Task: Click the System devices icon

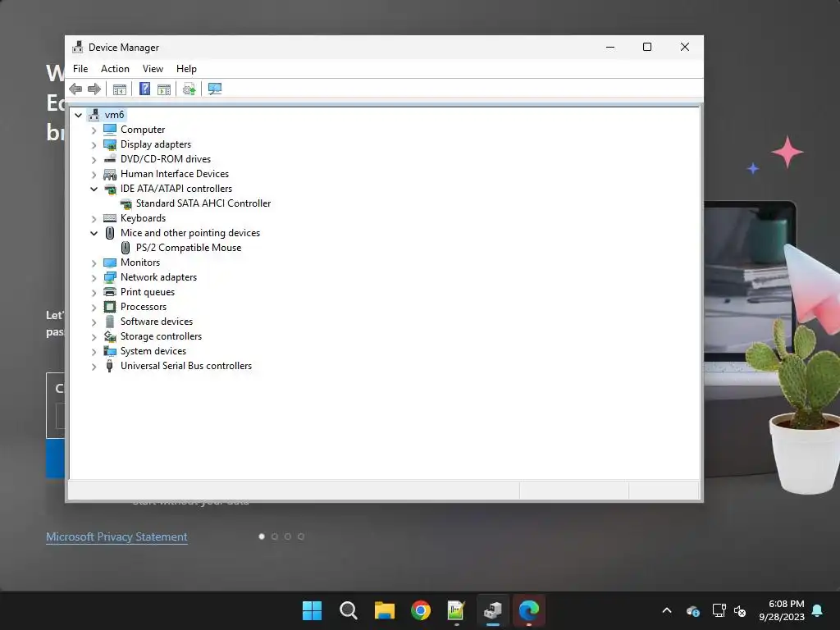Action: [x=110, y=351]
